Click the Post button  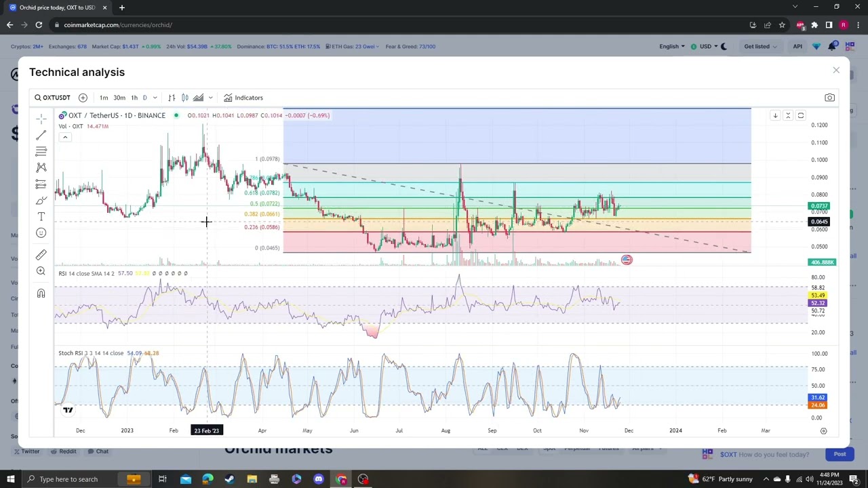[x=840, y=454]
